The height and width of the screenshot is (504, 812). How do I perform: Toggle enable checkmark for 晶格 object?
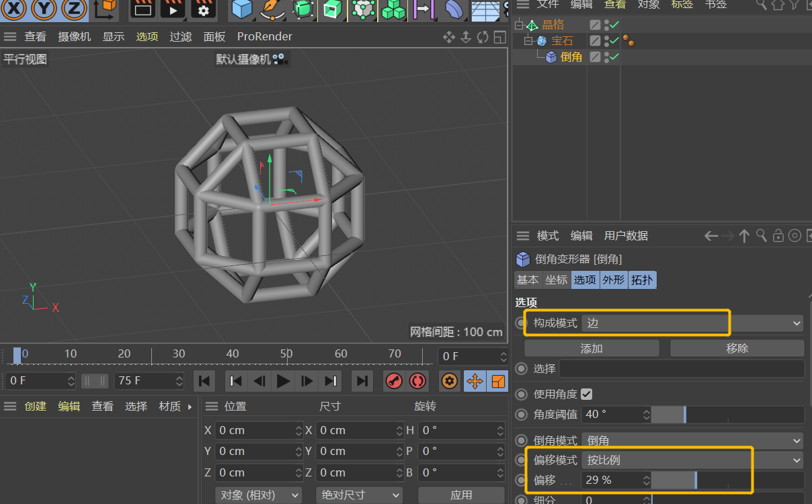[x=614, y=25]
